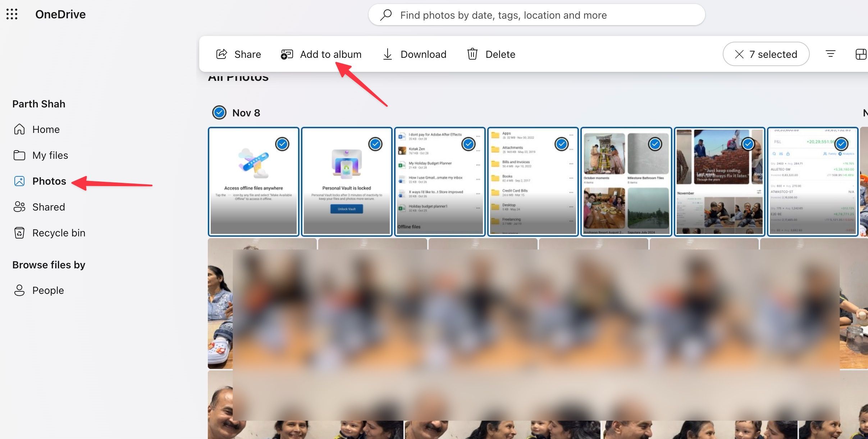Viewport: 868px width, 439px height.
Task: Deselect the Nov 8 date group checkbox
Action: tap(219, 112)
